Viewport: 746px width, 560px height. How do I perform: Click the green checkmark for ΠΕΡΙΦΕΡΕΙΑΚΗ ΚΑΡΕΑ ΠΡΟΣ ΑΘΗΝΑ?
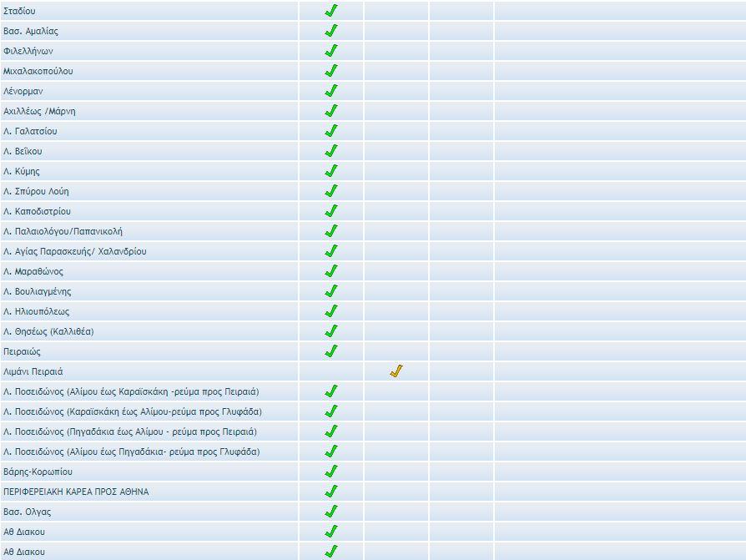tap(330, 492)
